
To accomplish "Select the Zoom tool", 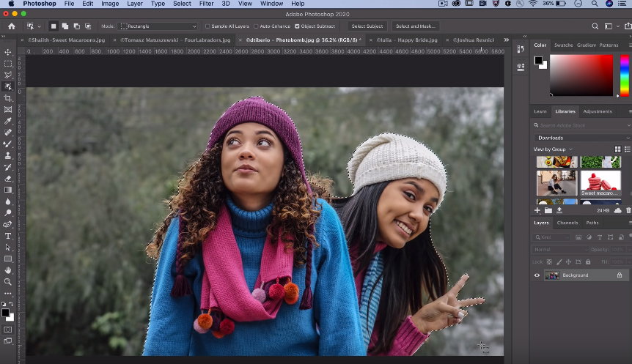I will 8,282.
